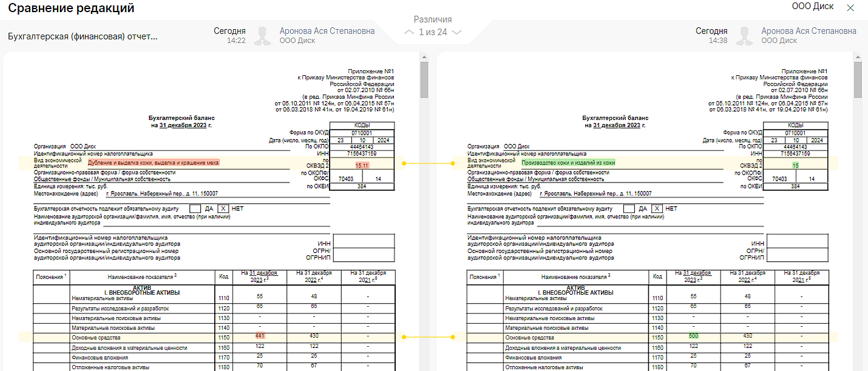Viewport: 868px width, 371px height.
Task: Click the right pane scrollbar up arrow
Action: [x=858, y=57]
